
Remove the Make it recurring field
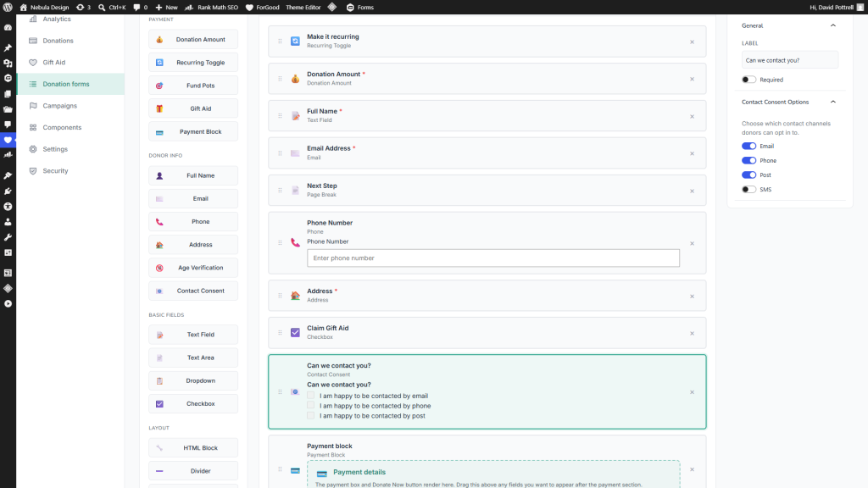pos(692,42)
